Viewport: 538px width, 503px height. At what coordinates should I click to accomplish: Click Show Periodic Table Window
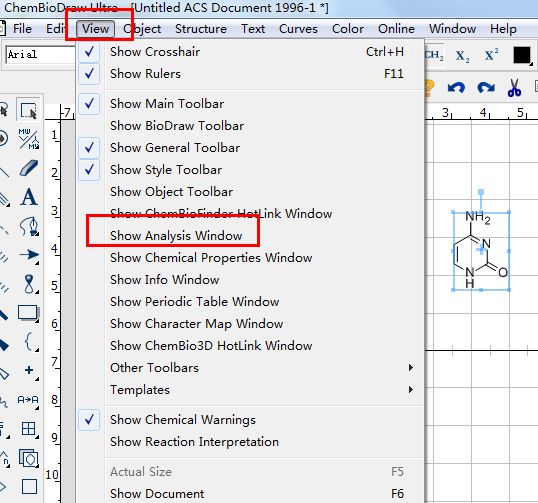[x=195, y=302]
